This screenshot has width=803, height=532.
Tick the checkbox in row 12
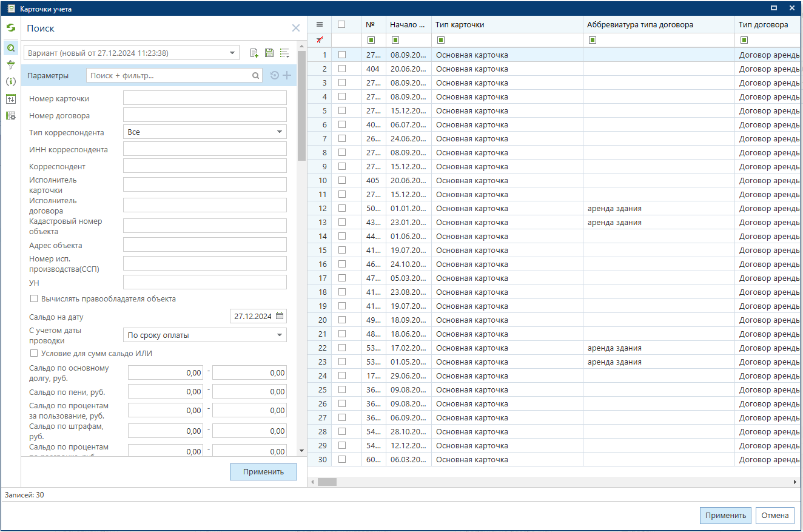(x=342, y=208)
